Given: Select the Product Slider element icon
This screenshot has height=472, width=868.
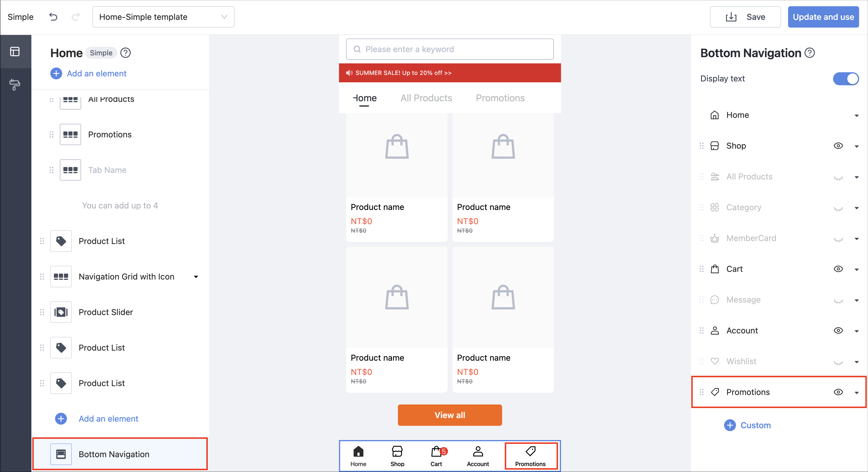Looking at the screenshot, I should click(x=61, y=312).
